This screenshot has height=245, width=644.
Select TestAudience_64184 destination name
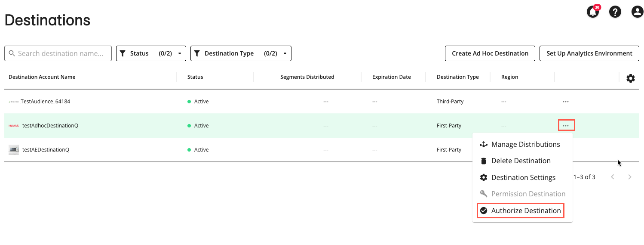click(x=46, y=102)
